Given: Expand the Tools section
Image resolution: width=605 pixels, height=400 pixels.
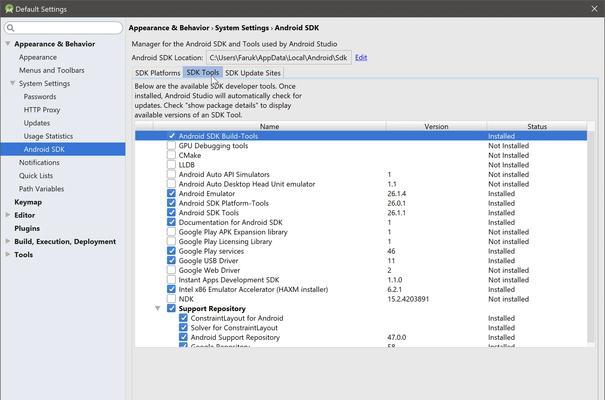Looking at the screenshot, I should point(7,254).
